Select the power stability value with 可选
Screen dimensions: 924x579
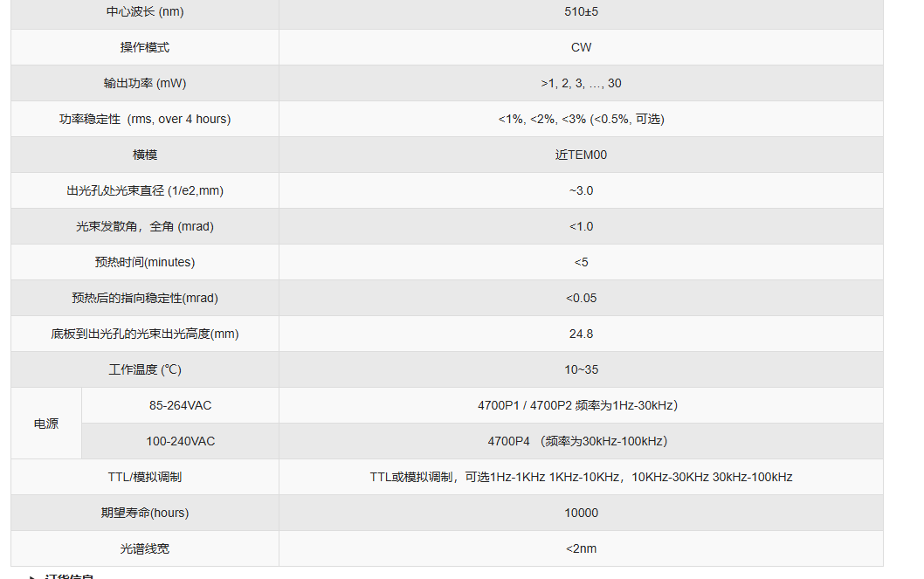(x=581, y=119)
